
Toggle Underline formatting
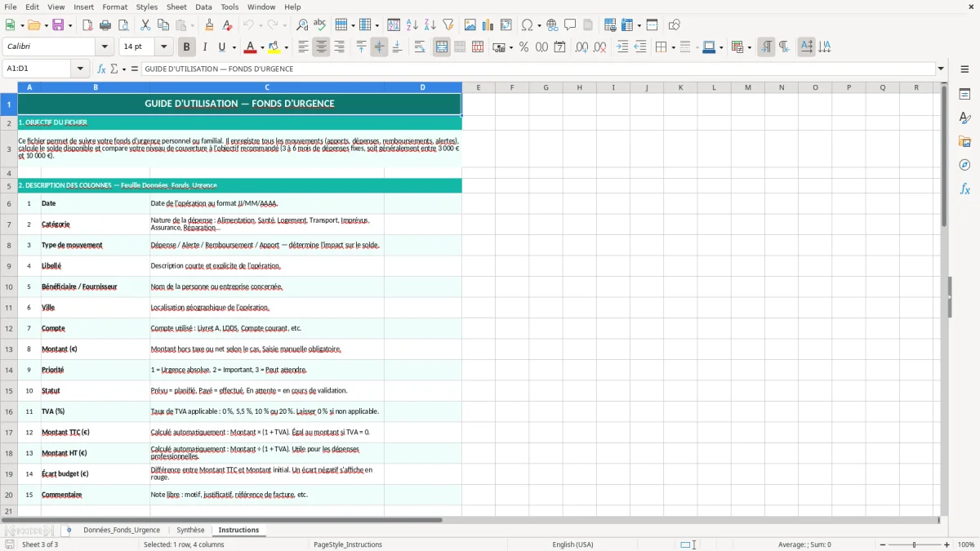tap(222, 47)
